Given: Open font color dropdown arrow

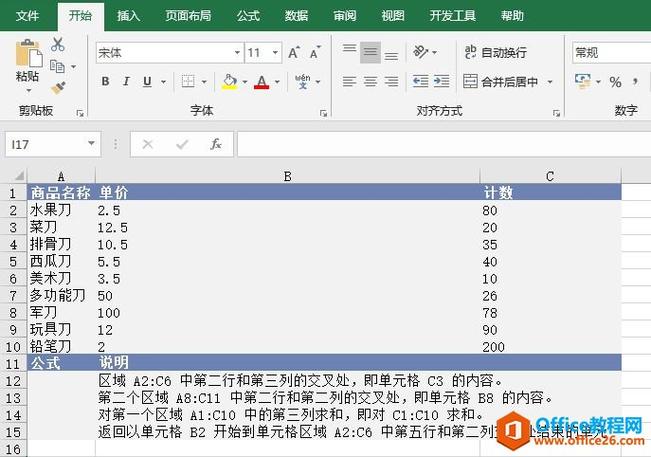Looking at the screenshot, I should pos(277,82).
